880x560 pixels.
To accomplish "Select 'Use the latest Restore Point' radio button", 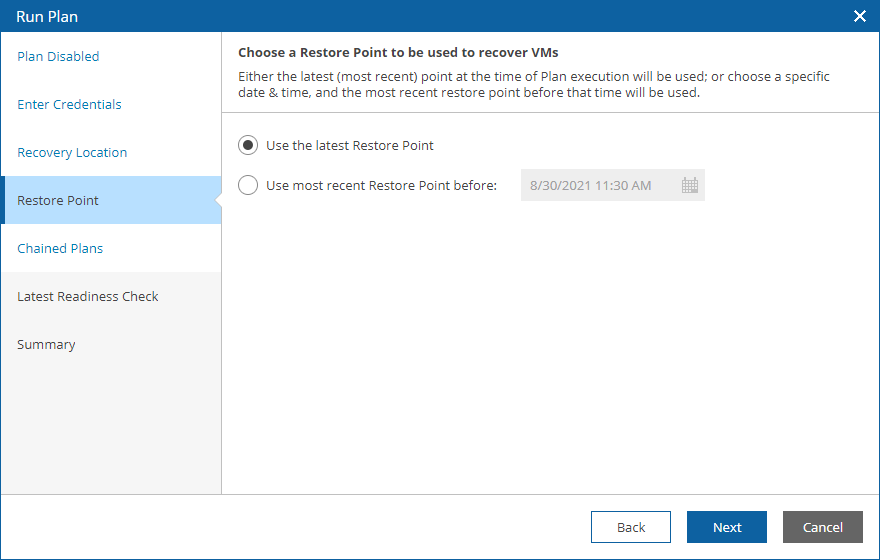I will (x=248, y=145).
